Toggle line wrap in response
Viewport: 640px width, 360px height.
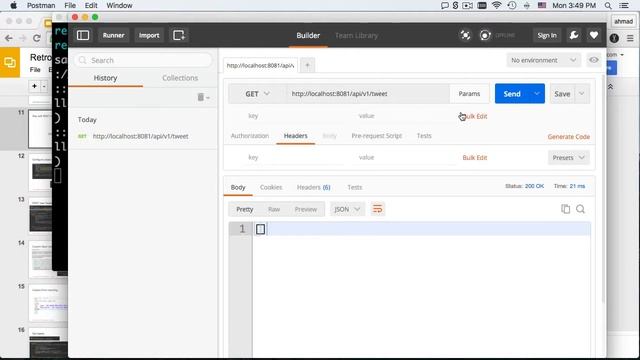point(378,209)
